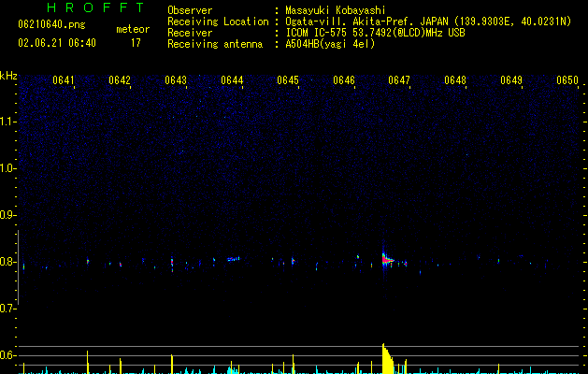Click the horizontal echo streak at 0644

click(x=234, y=259)
